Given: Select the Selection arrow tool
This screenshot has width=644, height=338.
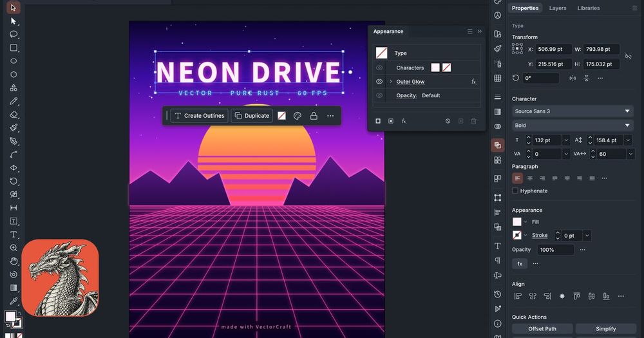Looking at the screenshot, I should pyautogui.click(x=14, y=7).
